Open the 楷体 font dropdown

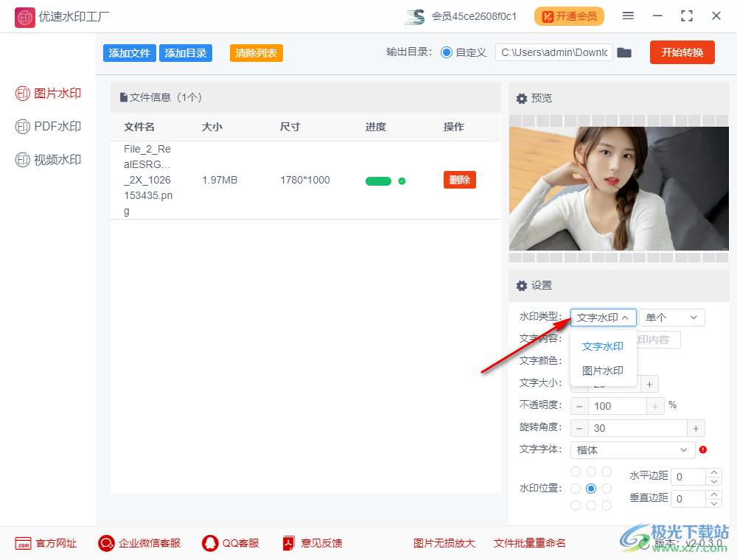[632, 449]
